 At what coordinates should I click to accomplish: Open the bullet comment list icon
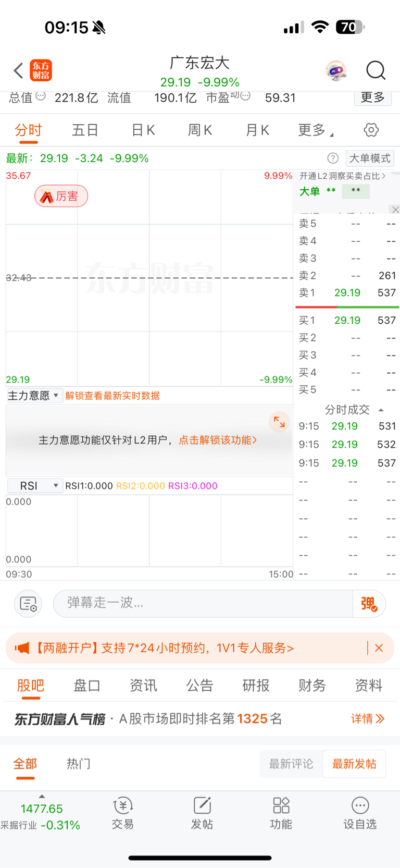click(28, 604)
